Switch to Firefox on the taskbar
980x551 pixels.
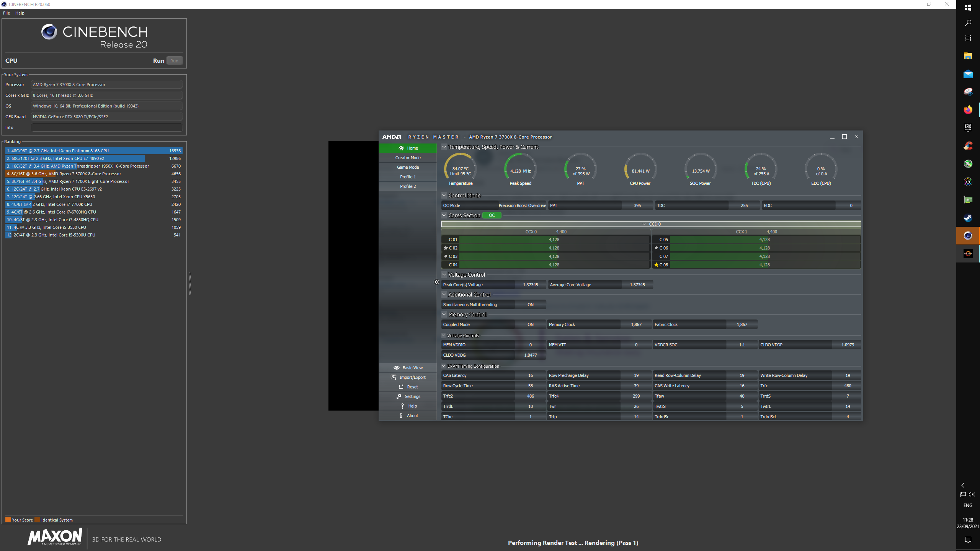click(968, 110)
